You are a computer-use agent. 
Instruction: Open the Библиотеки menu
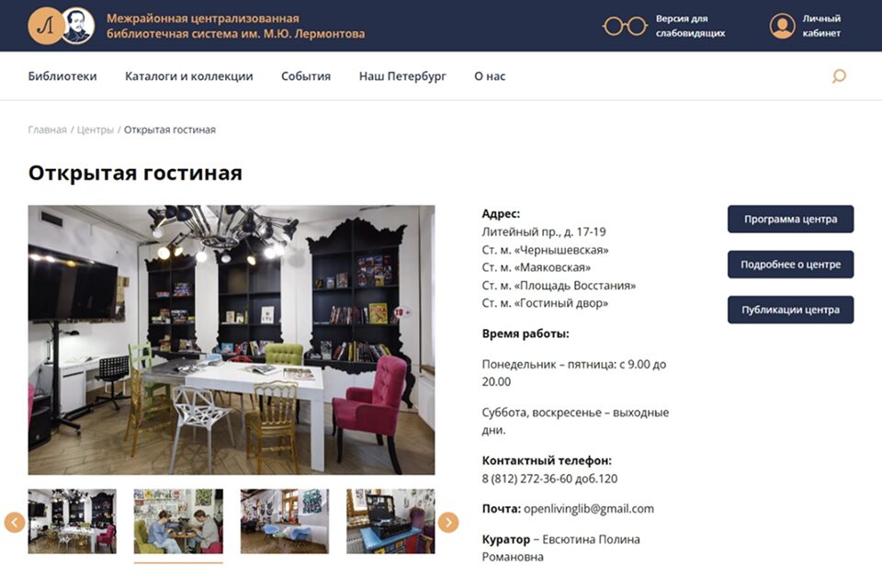point(62,76)
